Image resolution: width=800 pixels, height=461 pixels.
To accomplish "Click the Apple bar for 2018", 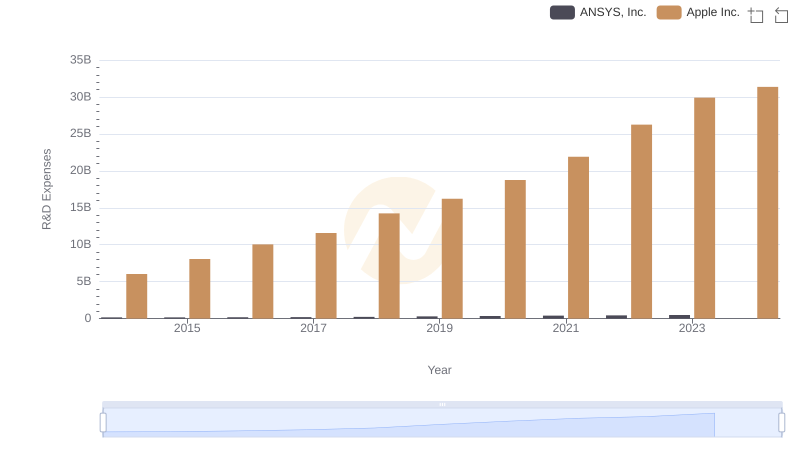I will point(389,266).
